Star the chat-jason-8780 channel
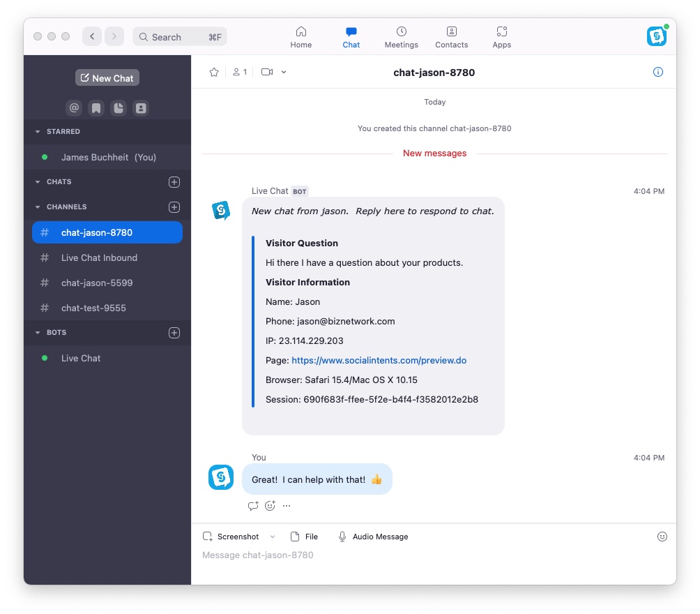700x614 pixels. click(213, 71)
